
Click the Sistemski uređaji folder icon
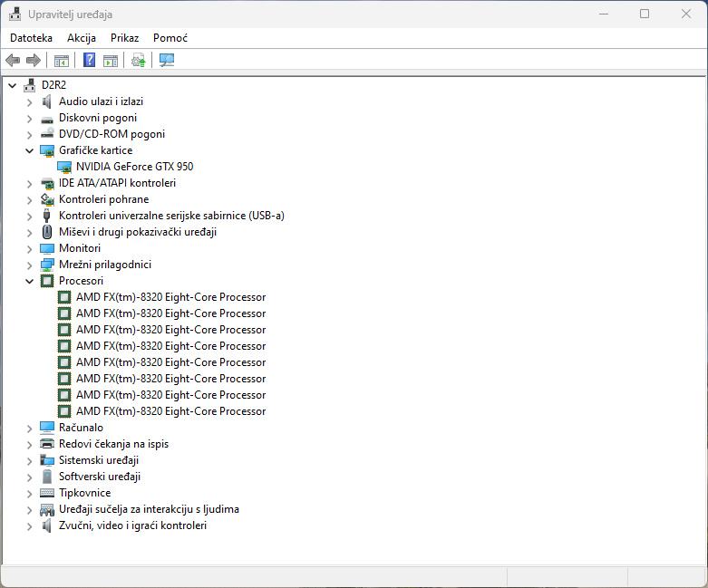pyautogui.click(x=47, y=460)
